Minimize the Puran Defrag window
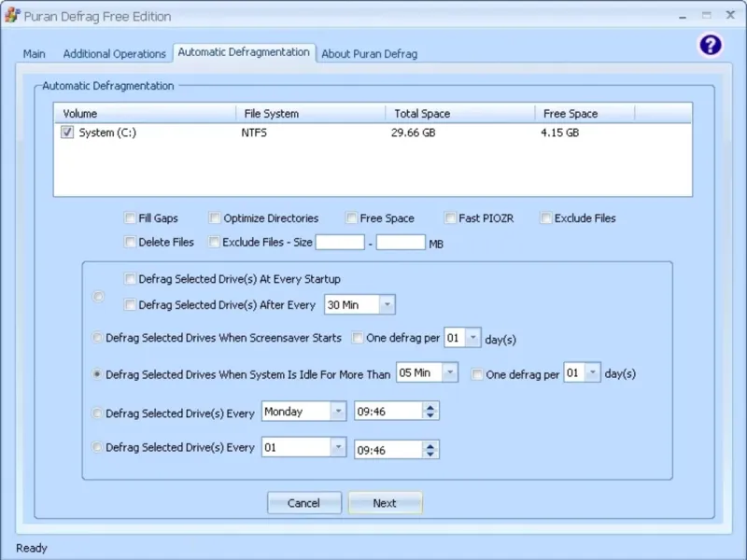 tap(683, 16)
